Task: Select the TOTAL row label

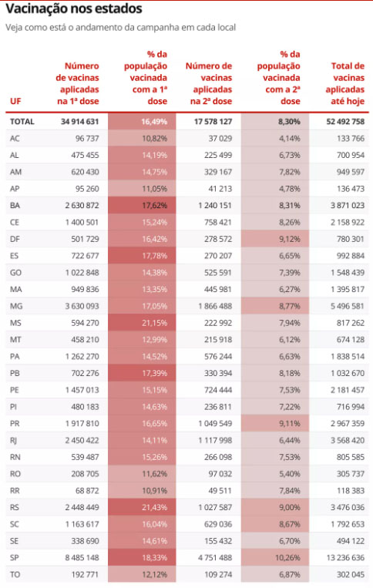Action: point(22,122)
